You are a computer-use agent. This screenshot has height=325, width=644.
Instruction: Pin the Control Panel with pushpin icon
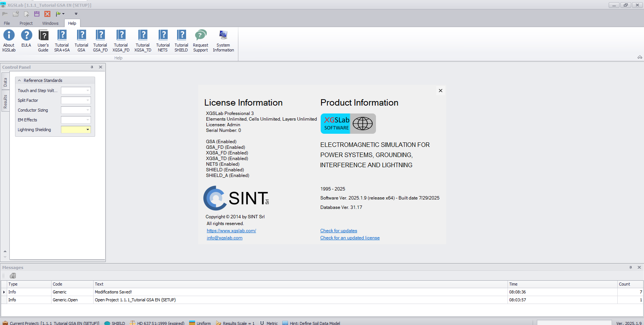point(92,67)
